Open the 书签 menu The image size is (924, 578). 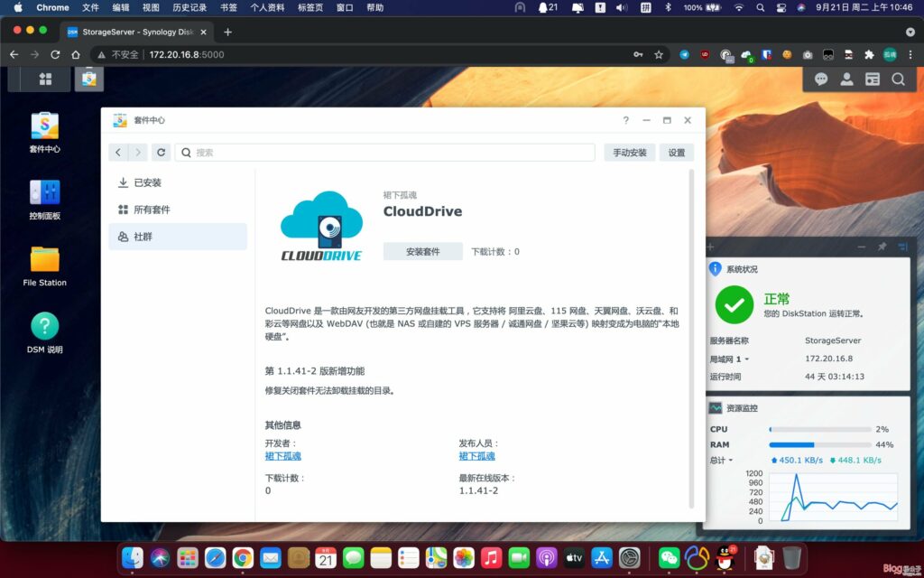228,7
